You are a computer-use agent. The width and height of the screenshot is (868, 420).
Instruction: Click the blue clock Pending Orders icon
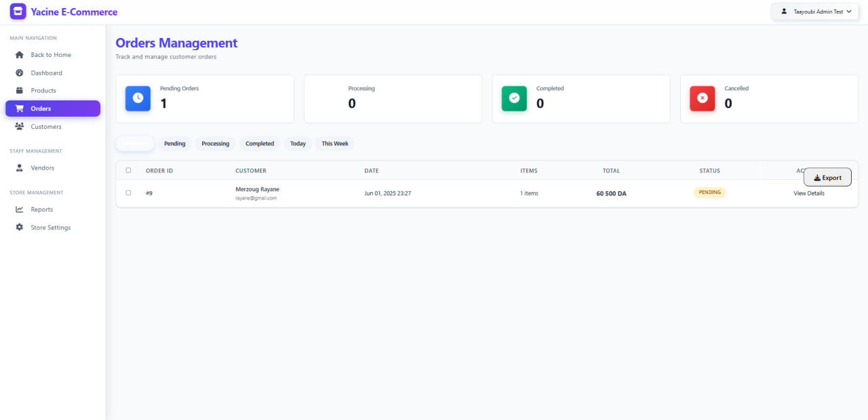tap(138, 98)
